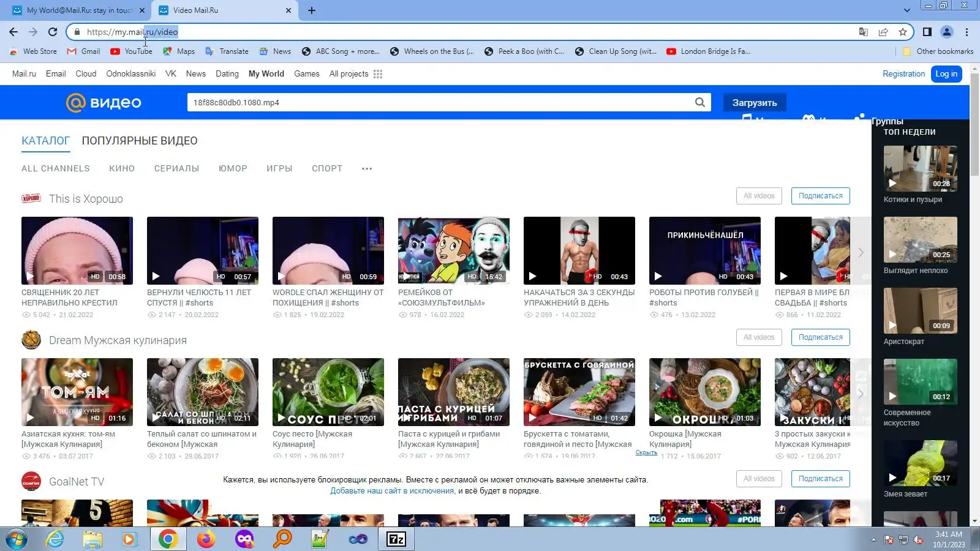This screenshot has width=980, height=551.
Task: Select the ЮМОР category
Action: pyautogui.click(x=233, y=168)
